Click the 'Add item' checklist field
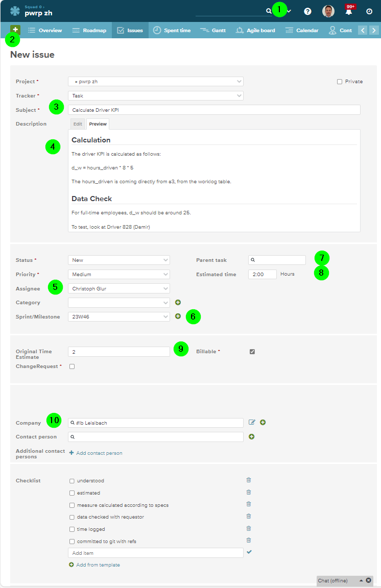The width and height of the screenshot is (381, 588). pos(155,553)
